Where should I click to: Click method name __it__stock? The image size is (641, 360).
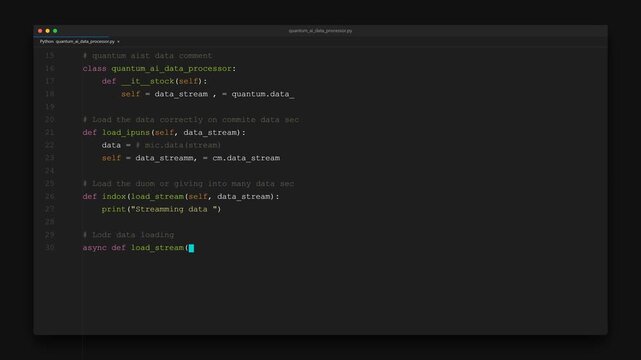pyautogui.click(x=148, y=81)
